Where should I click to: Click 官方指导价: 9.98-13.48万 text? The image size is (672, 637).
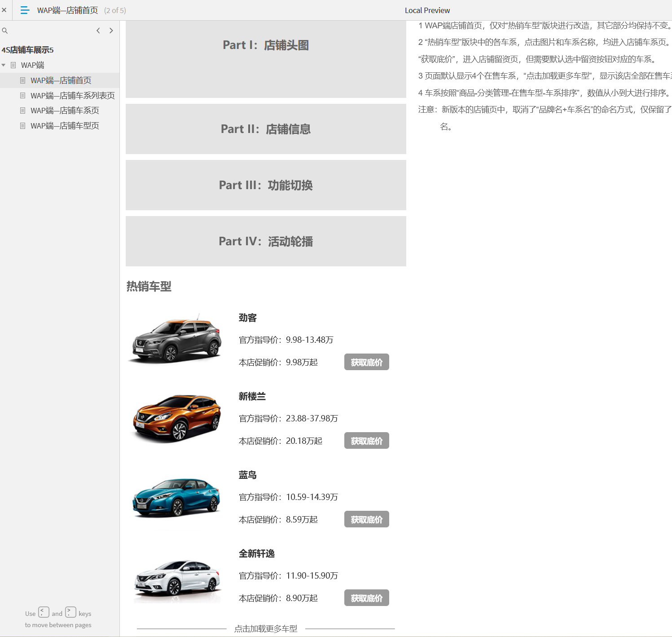tap(286, 340)
